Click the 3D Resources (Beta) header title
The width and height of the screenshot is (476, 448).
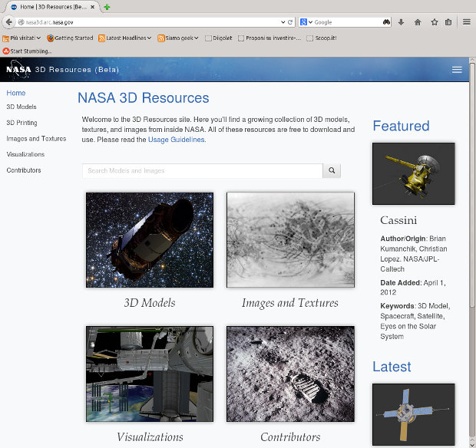coord(77,70)
